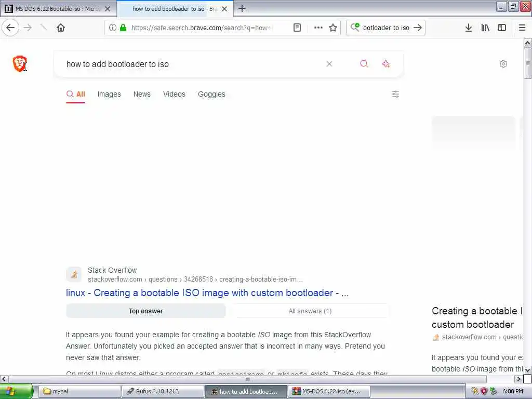Click the horizontal scrollbar left arrow

(x=4, y=379)
